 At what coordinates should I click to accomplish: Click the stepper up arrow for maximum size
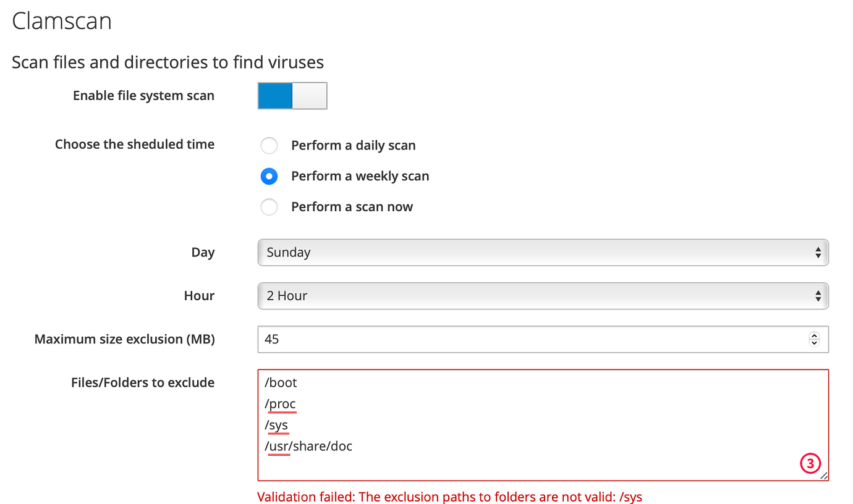tap(815, 335)
